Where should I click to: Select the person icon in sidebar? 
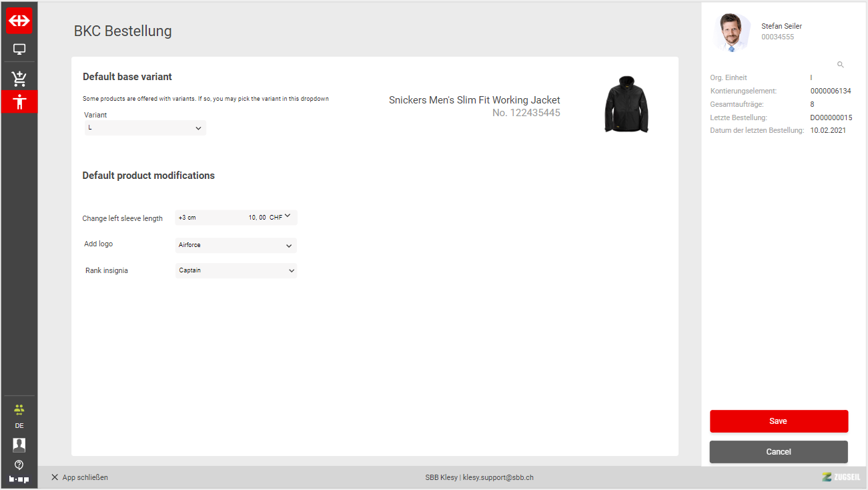pyautogui.click(x=19, y=102)
